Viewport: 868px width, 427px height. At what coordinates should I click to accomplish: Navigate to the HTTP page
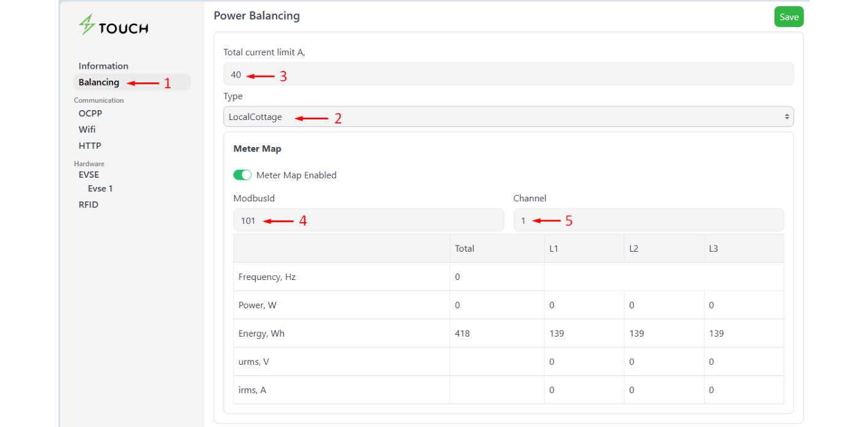[x=90, y=146]
